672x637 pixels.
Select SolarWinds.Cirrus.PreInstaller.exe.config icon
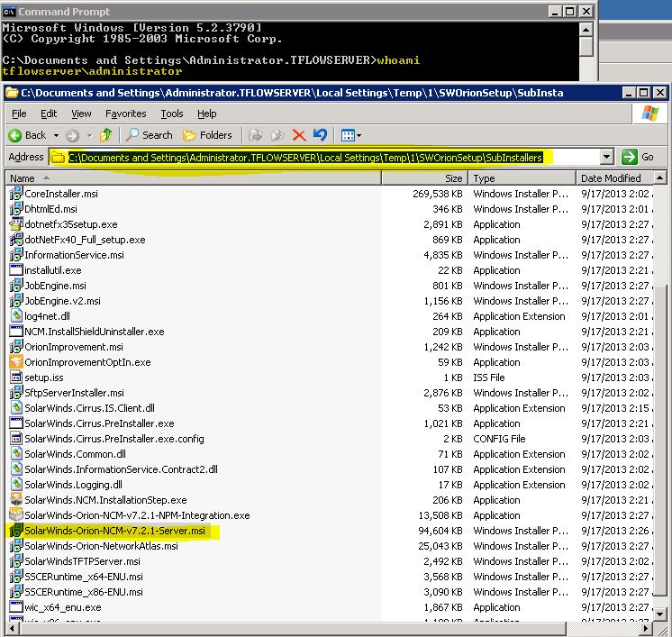coord(16,439)
